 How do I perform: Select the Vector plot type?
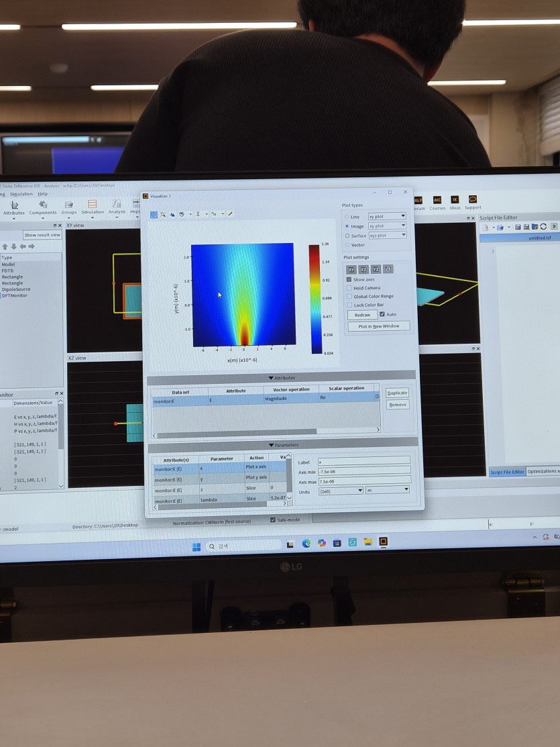pos(347,245)
